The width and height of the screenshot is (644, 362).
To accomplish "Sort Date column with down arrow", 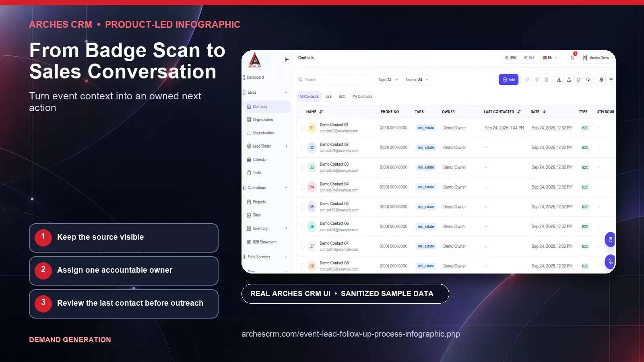I will (x=544, y=112).
